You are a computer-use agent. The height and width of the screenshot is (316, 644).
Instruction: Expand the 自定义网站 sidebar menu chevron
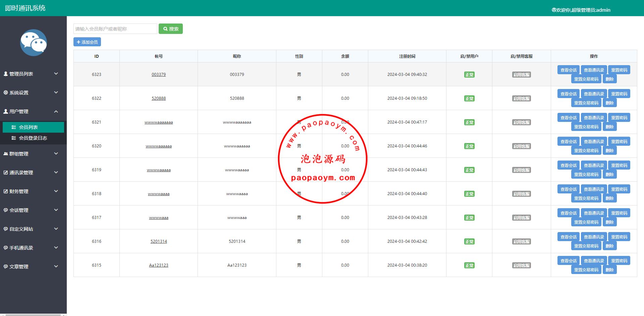(56, 229)
